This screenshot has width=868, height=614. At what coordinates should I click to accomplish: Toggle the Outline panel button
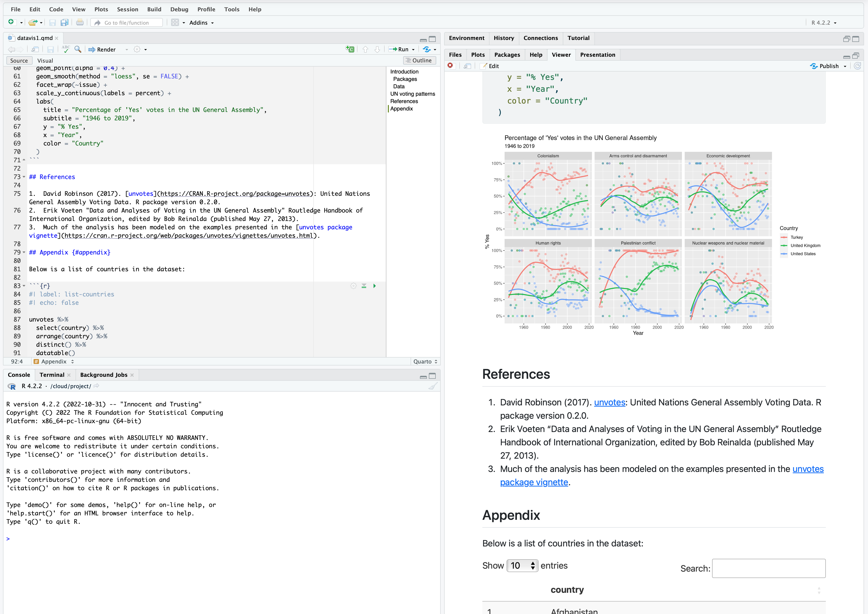(x=419, y=60)
